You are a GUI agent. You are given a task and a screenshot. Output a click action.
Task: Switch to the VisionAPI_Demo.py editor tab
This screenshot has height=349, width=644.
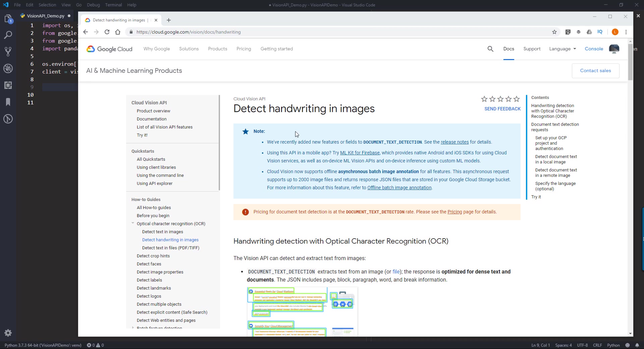[x=46, y=15]
